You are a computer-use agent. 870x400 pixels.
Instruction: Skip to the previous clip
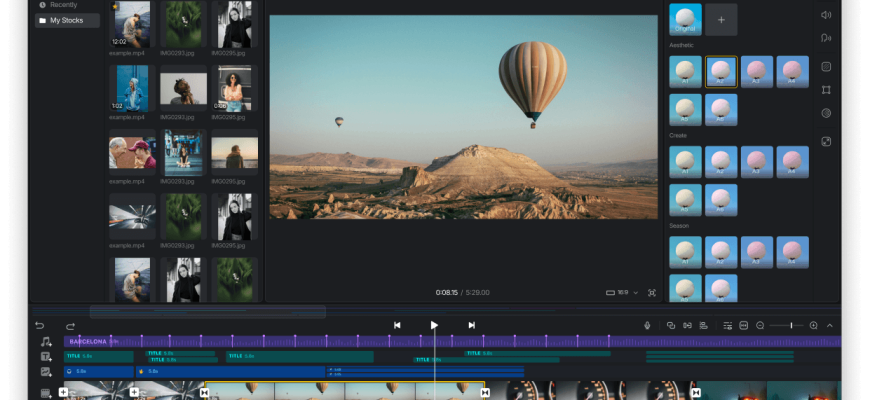pyautogui.click(x=397, y=325)
